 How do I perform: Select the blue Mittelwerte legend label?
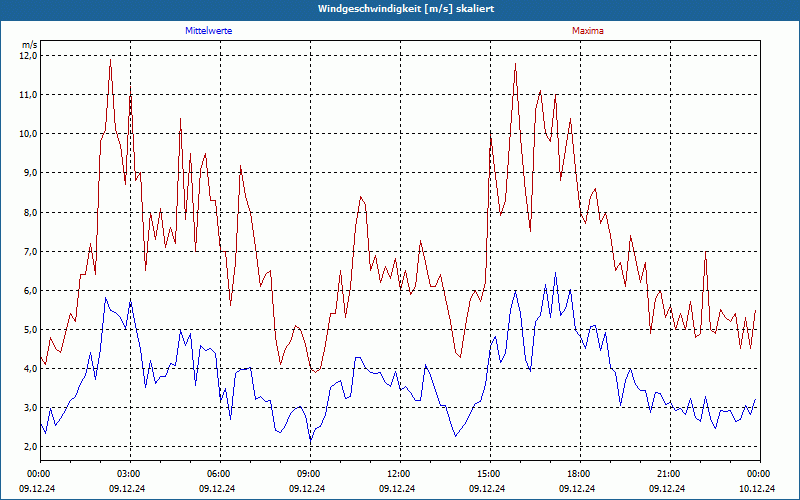click(x=209, y=31)
